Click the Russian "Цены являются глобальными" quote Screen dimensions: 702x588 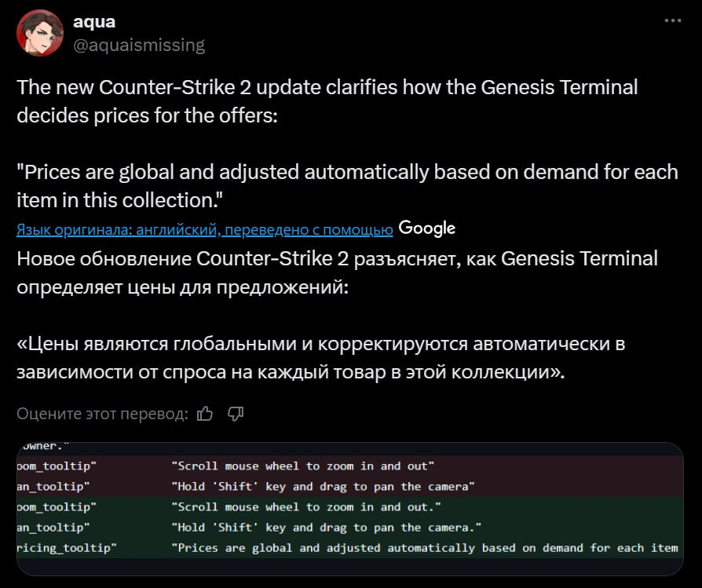320,358
